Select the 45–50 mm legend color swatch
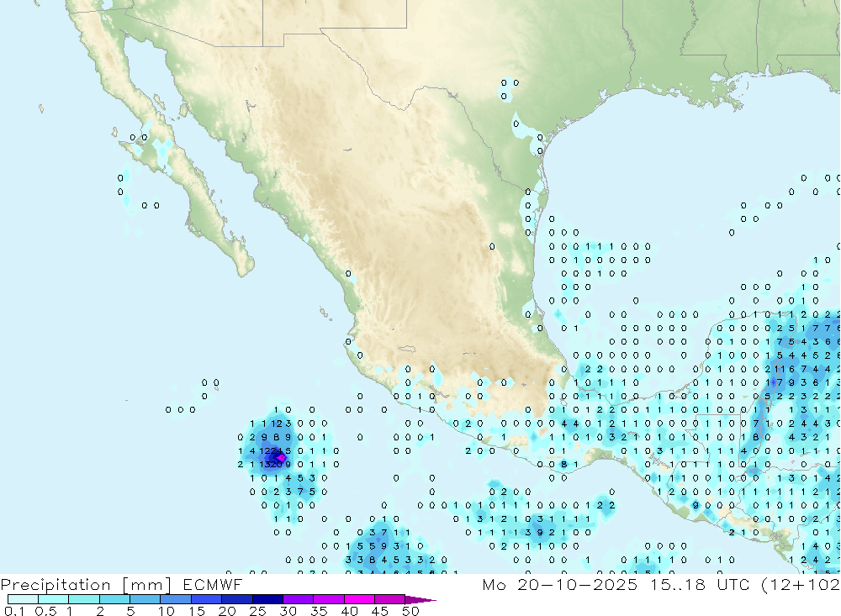This screenshot has width=841, height=616. click(390, 599)
